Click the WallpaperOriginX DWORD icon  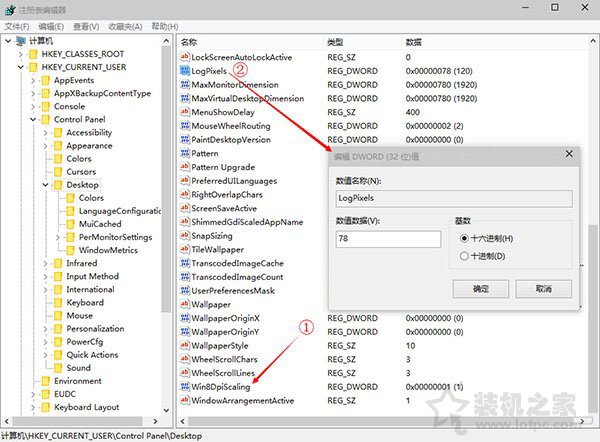click(185, 318)
